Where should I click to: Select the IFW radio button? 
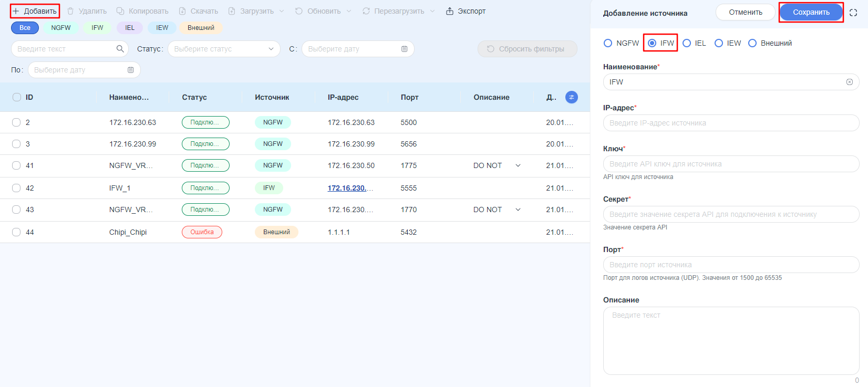coord(652,43)
